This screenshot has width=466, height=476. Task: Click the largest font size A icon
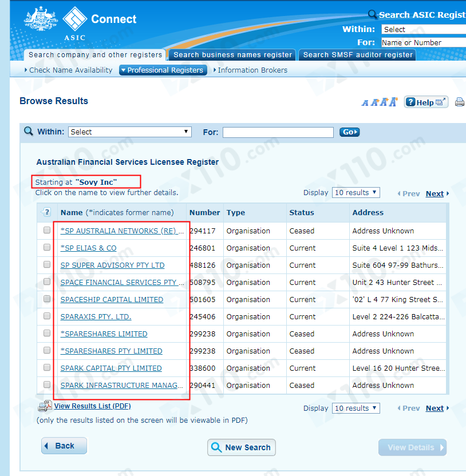pos(394,102)
